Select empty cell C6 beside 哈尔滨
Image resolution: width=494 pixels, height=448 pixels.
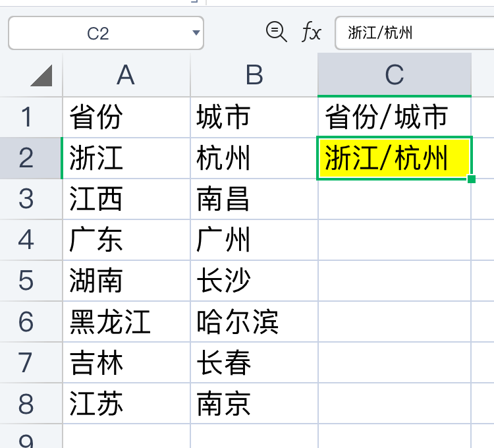395,322
